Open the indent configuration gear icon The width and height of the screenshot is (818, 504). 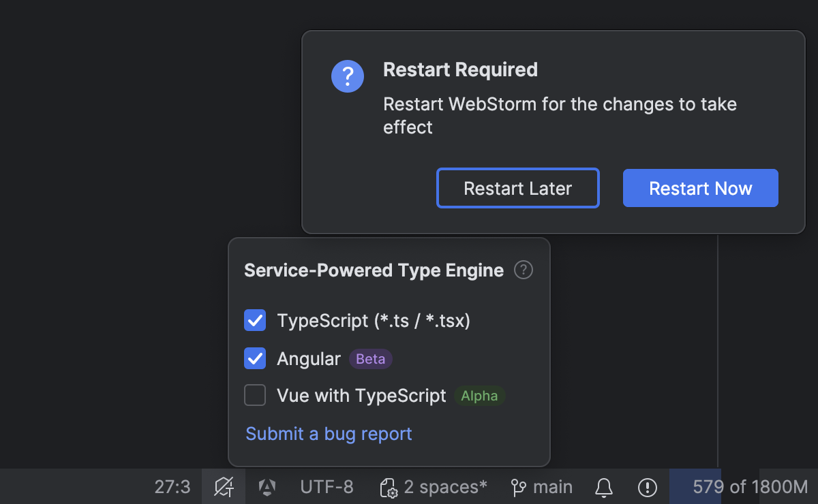pyautogui.click(x=389, y=486)
